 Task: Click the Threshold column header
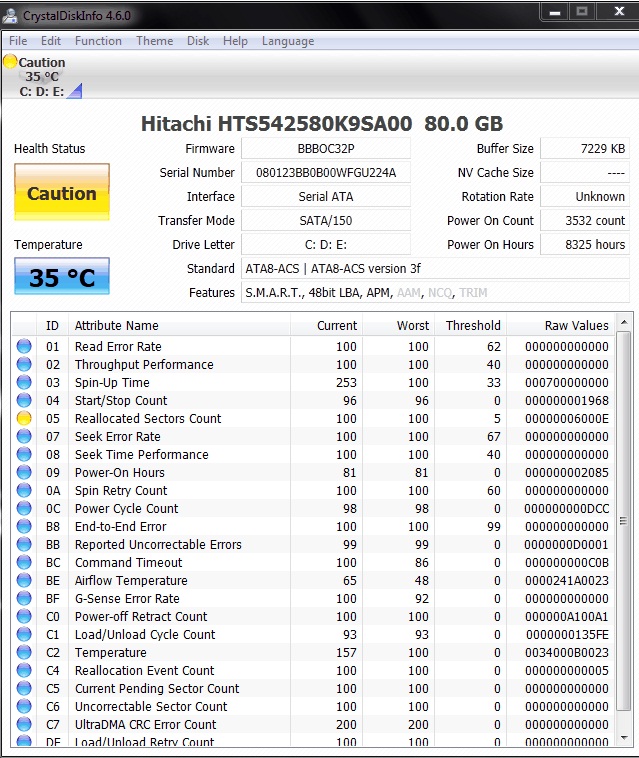(x=471, y=325)
